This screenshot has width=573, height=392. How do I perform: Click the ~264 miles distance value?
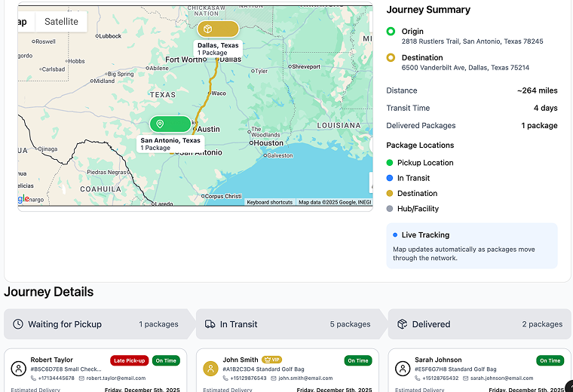pos(537,90)
